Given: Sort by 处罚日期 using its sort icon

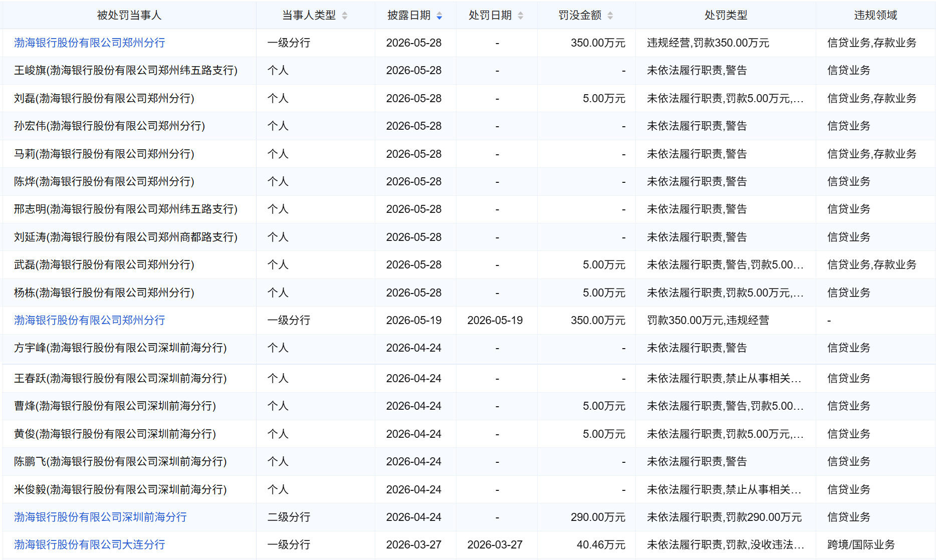Looking at the screenshot, I should click(x=521, y=16).
